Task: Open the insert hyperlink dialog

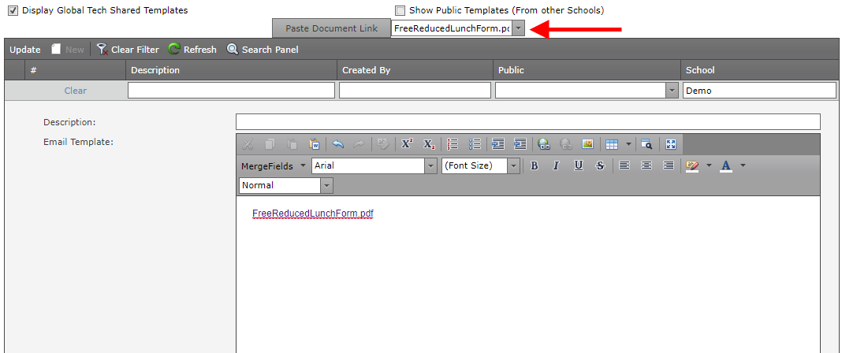Action: (x=544, y=144)
